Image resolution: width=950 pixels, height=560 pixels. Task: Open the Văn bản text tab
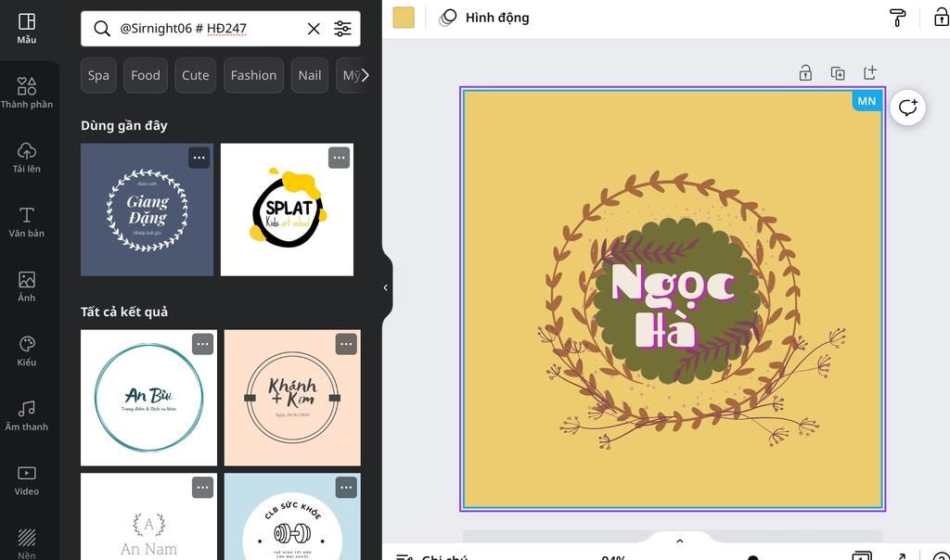[27, 223]
